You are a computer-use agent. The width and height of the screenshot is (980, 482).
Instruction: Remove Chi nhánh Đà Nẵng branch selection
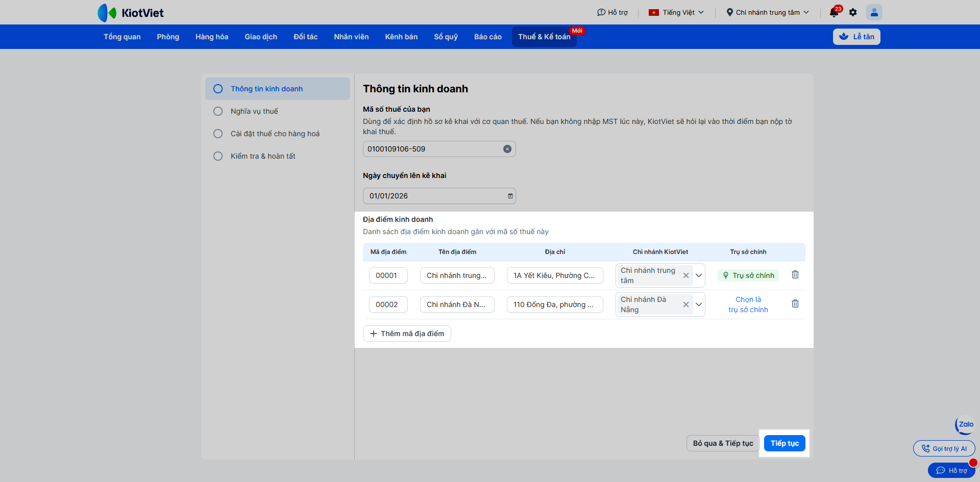coord(686,305)
